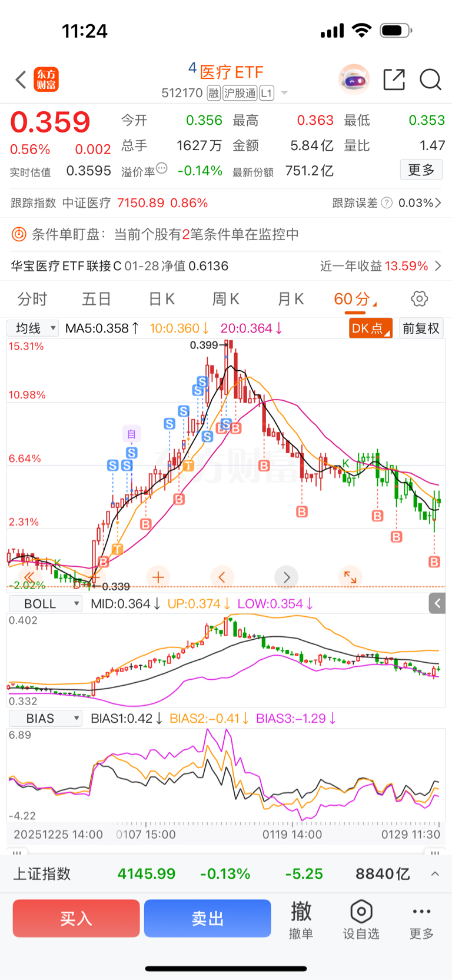Change 前复权 adjustment mode
This screenshot has height=980, width=452.
coord(421,328)
